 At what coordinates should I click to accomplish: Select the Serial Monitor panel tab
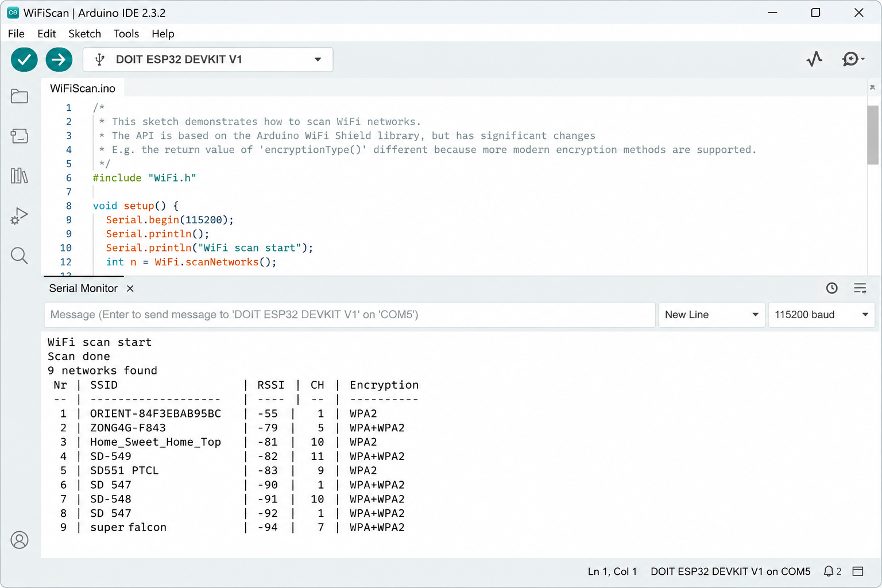point(83,288)
